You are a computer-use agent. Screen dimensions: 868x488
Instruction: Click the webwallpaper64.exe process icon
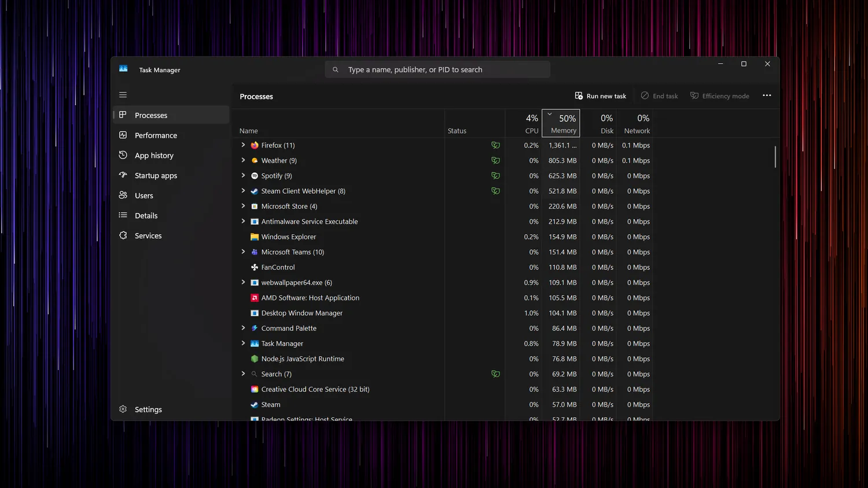point(255,283)
